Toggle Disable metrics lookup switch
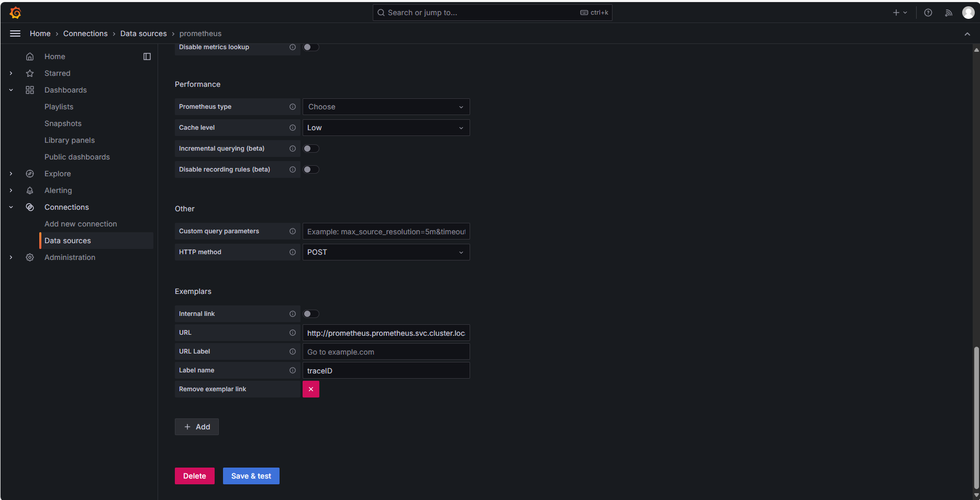Viewport: 980px width, 500px height. point(311,47)
